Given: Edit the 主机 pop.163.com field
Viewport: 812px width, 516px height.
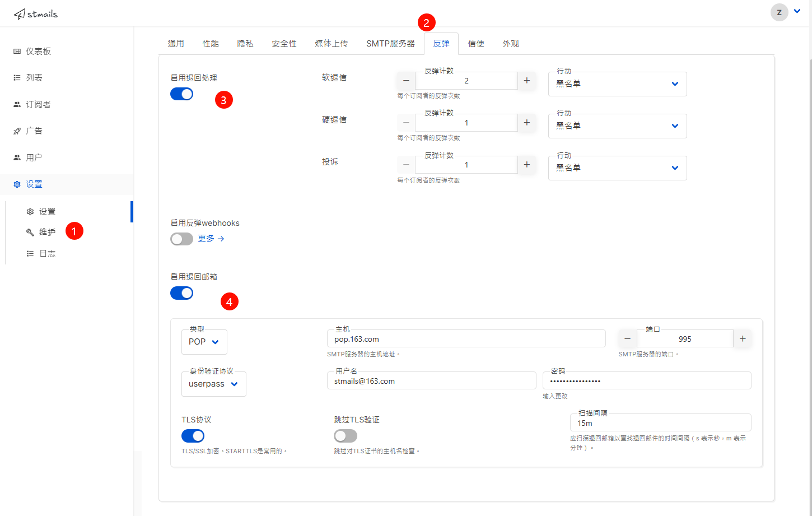Looking at the screenshot, I should (466, 338).
